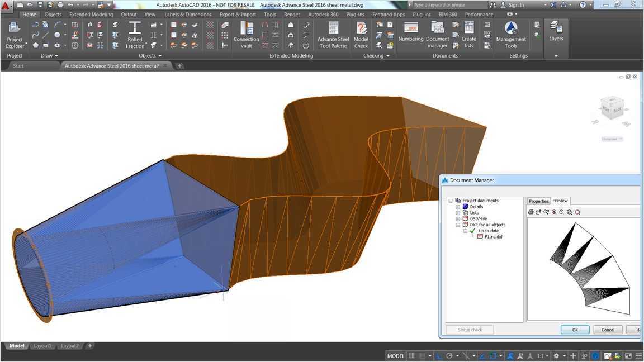Click the Help question mark icon

583,5
